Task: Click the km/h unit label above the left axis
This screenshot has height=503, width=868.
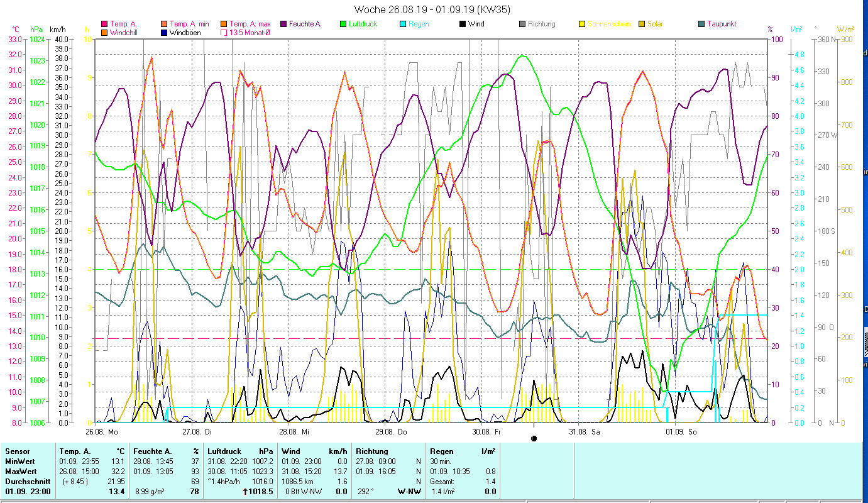Action: [57, 29]
